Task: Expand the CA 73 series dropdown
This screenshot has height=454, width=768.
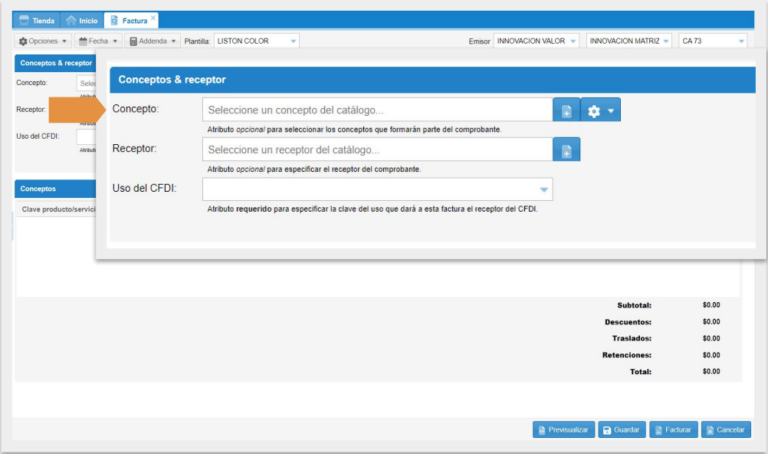Action: 741,41
